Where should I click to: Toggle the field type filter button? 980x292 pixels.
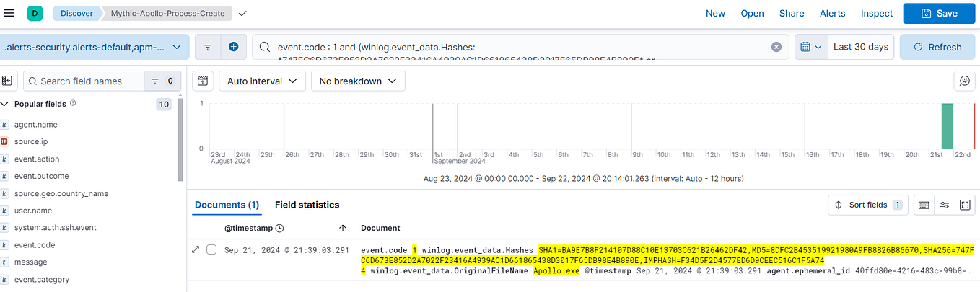(162, 81)
